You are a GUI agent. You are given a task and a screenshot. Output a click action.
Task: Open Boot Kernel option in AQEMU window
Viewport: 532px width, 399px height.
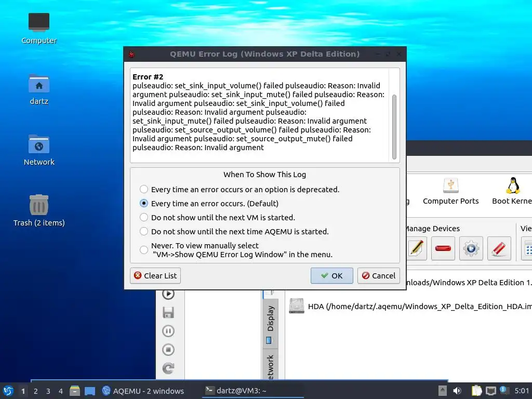point(512,191)
